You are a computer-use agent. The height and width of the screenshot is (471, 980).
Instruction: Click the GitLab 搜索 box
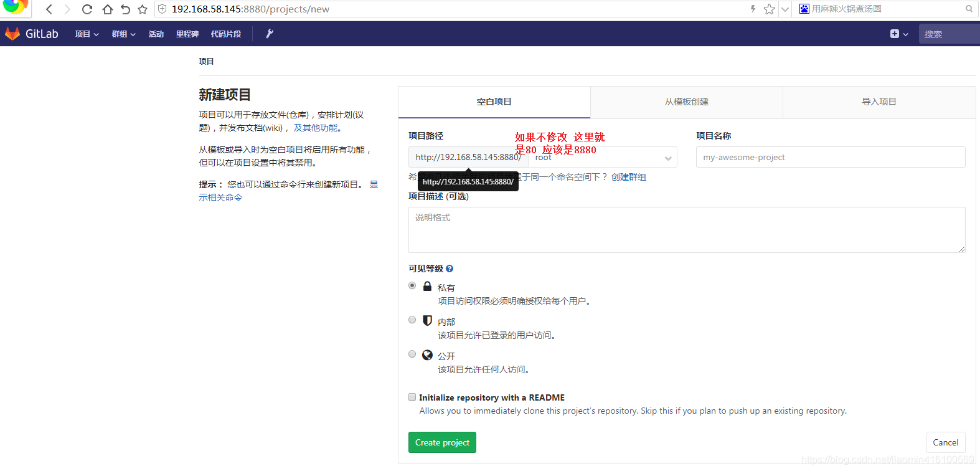point(949,34)
